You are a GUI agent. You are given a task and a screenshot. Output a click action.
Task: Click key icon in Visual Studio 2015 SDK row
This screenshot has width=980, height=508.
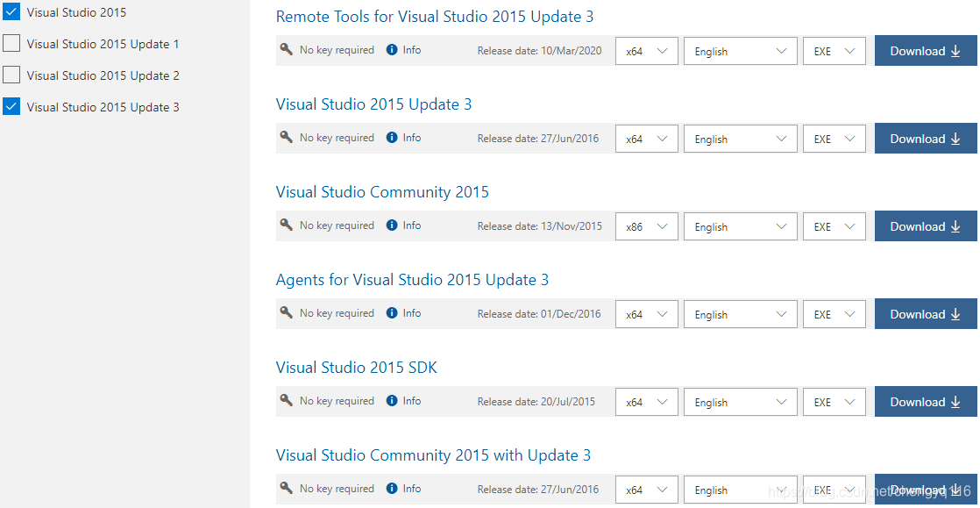click(x=287, y=400)
